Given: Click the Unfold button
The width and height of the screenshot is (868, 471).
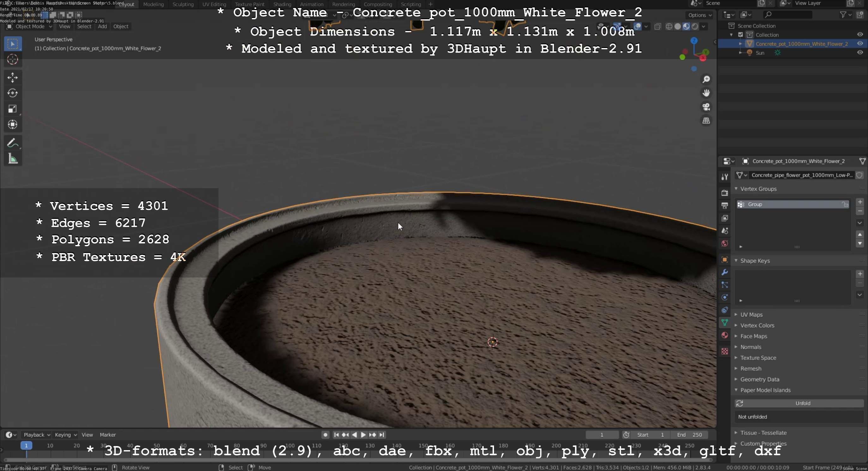Looking at the screenshot, I should (802, 403).
